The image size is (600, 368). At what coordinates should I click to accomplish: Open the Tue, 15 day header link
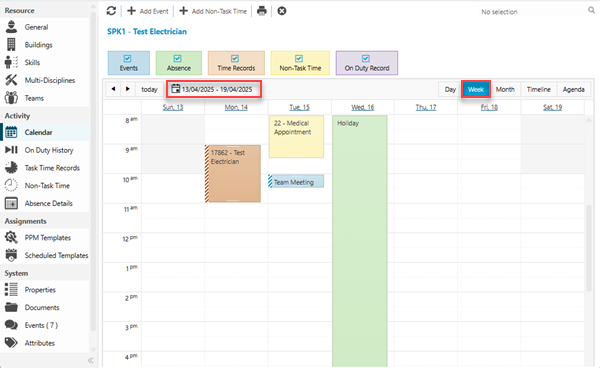click(x=299, y=107)
